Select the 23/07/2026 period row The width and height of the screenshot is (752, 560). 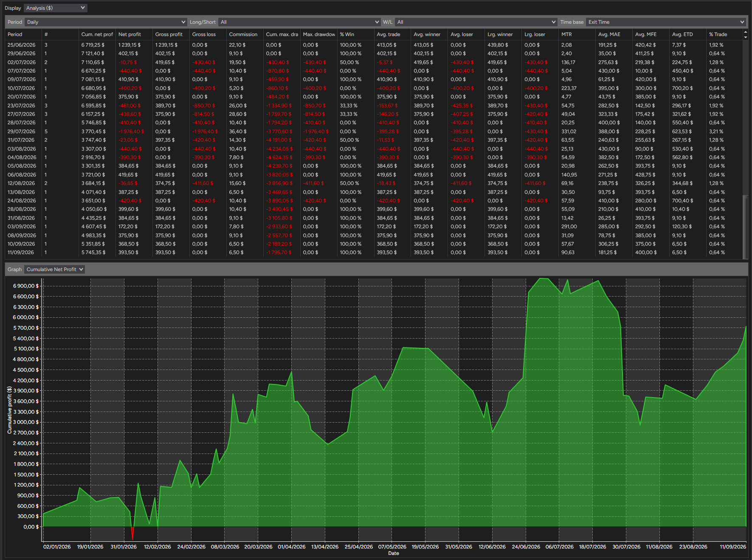click(x=374, y=106)
